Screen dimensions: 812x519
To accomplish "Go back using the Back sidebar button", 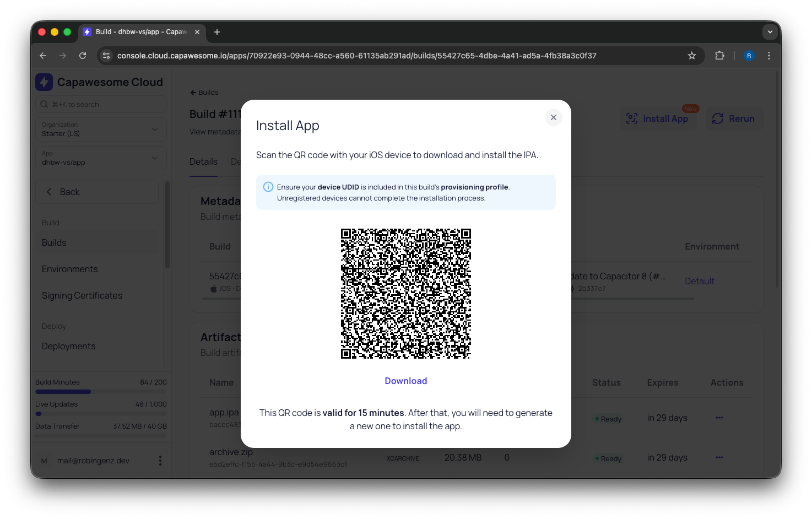I will [96, 191].
